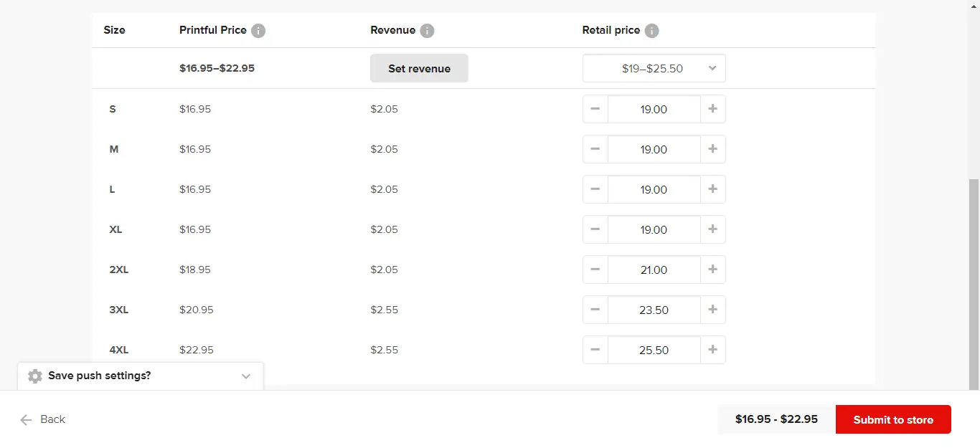Click the 3XL Printful price $20.95
The width and height of the screenshot is (980, 448).
tap(197, 310)
